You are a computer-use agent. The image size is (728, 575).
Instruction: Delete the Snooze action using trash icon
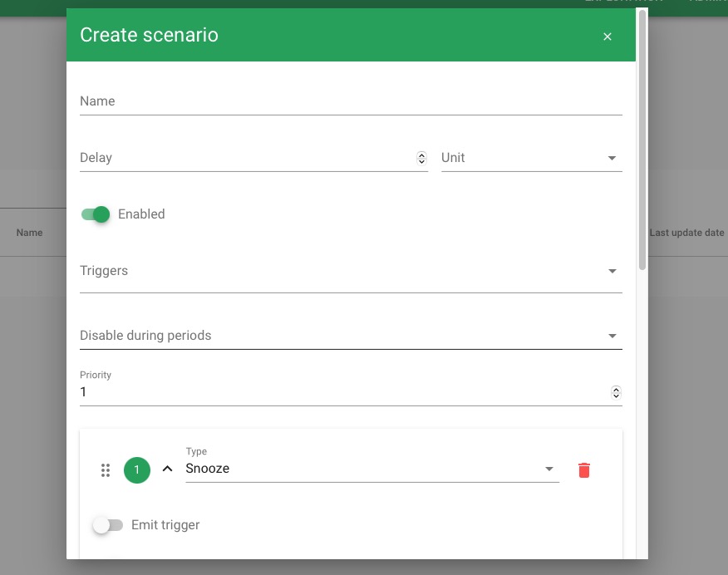[x=584, y=469]
